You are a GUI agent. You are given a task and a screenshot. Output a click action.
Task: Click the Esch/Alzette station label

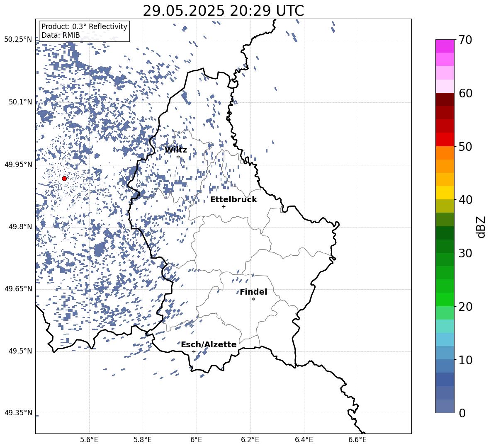coord(209,345)
